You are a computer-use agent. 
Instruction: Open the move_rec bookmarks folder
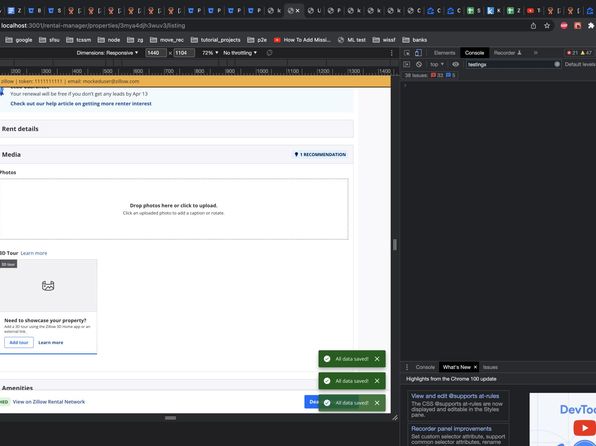[x=167, y=40]
